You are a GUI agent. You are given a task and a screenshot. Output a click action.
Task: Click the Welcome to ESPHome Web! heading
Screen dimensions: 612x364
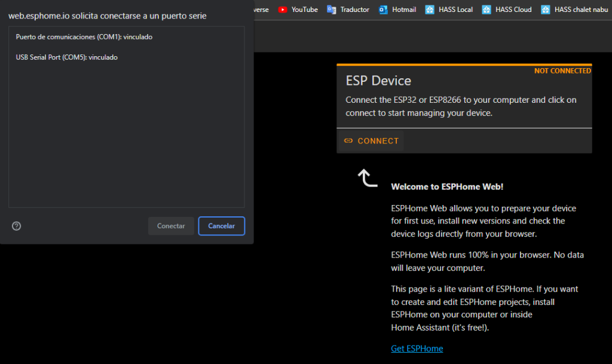(x=447, y=186)
